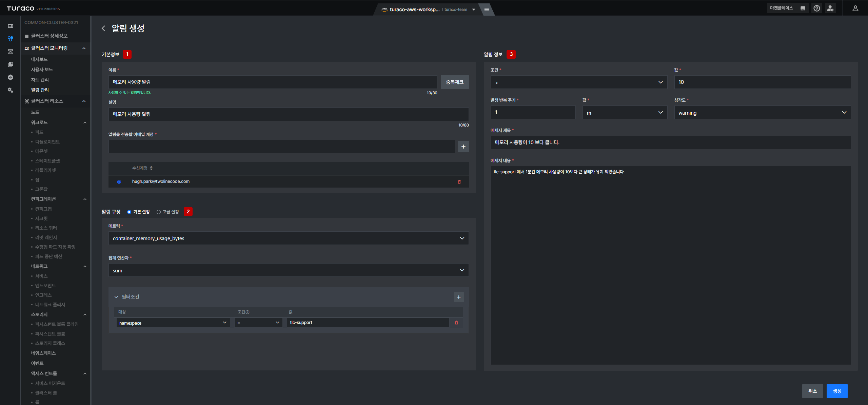Open the 메트릭 container_memory_usage_bytes dropdown
The image size is (868, 405).
tap(288, 238)
